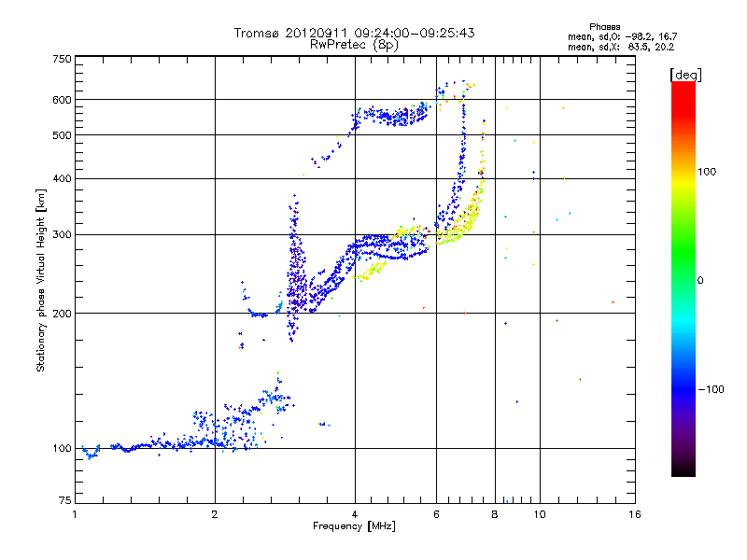Image resolution: width=747 pixels, height=560 pixels.
Task: Click the x-axis label '6'
Action: [x=436, y=514]
